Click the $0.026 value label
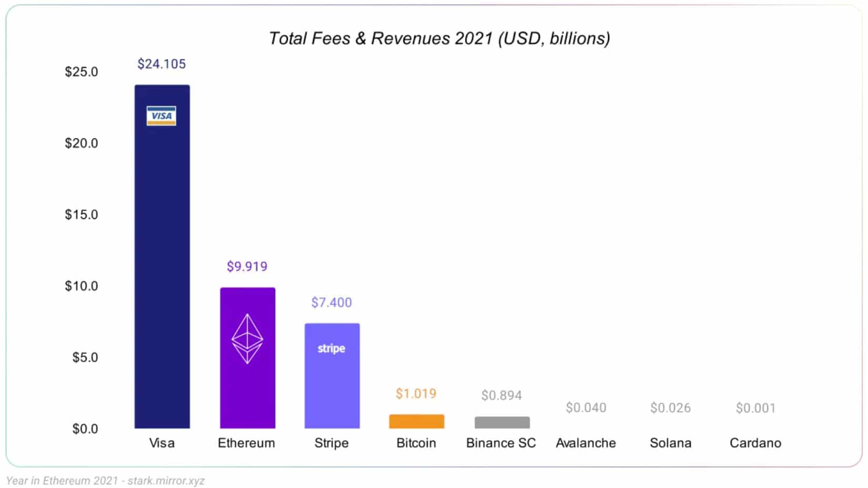Screen dimensions: 868x488 (671, 407)
